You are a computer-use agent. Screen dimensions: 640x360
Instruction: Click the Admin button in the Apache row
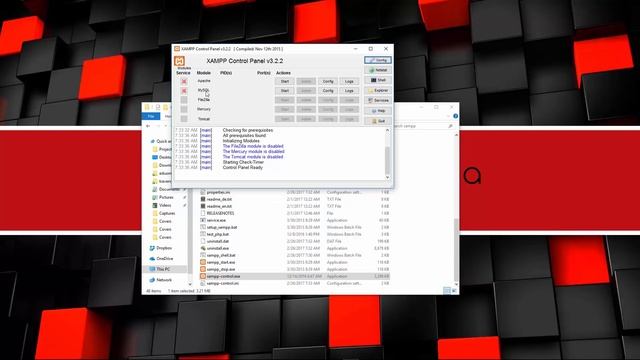(306, 81)
